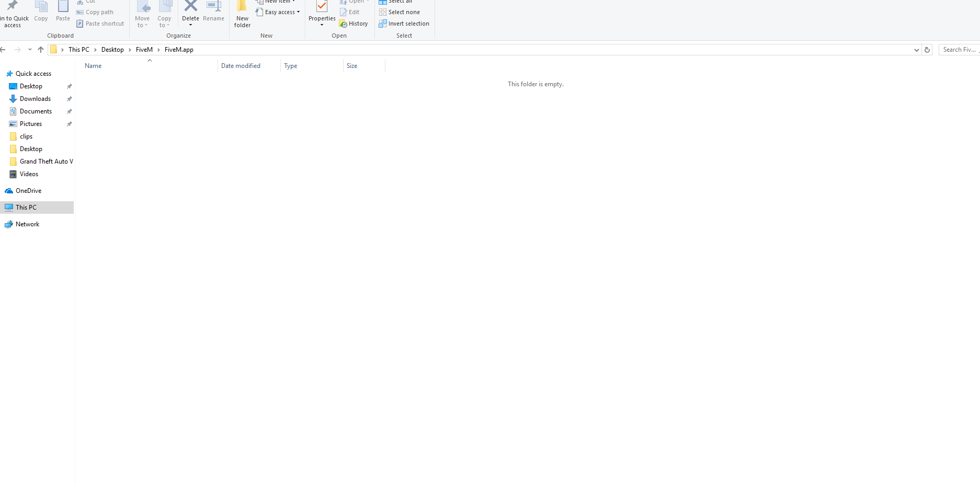Click FiveM.app in the address breadcrumb
This screenshot has width=980, height=484.
(179, 50)
